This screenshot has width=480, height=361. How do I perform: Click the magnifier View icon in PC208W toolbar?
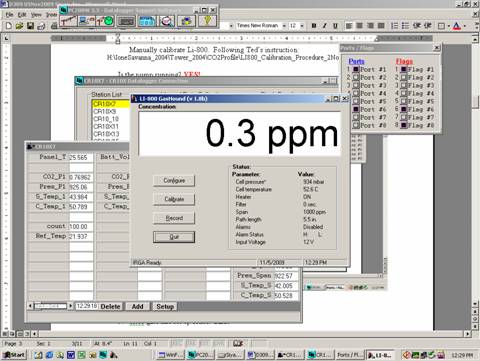(x=167, y=21)
